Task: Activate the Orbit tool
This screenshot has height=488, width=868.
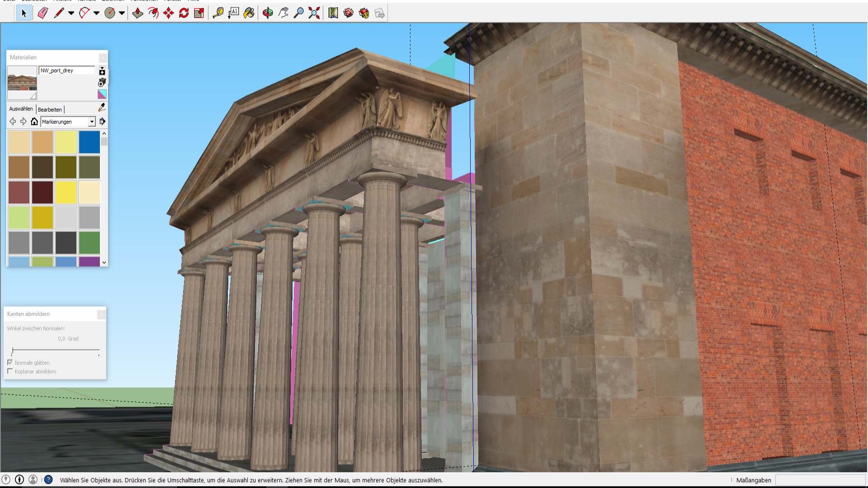Action: coord(268,13)
